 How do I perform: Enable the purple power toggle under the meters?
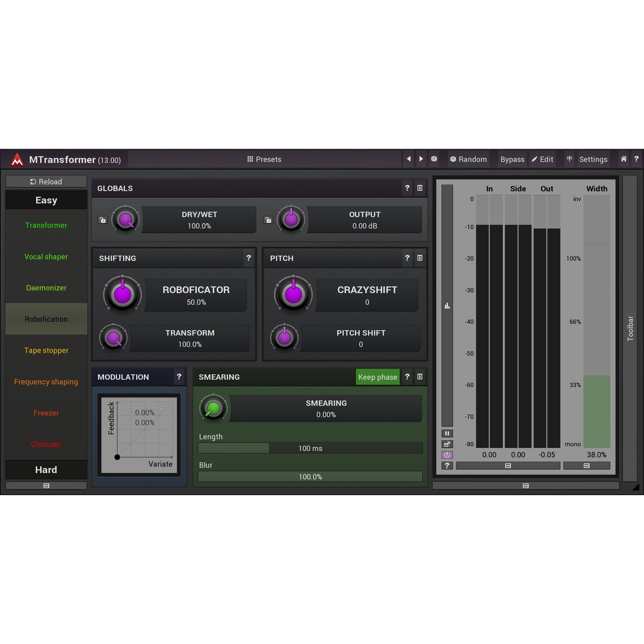pyautogui.click(x=447, y=455)
